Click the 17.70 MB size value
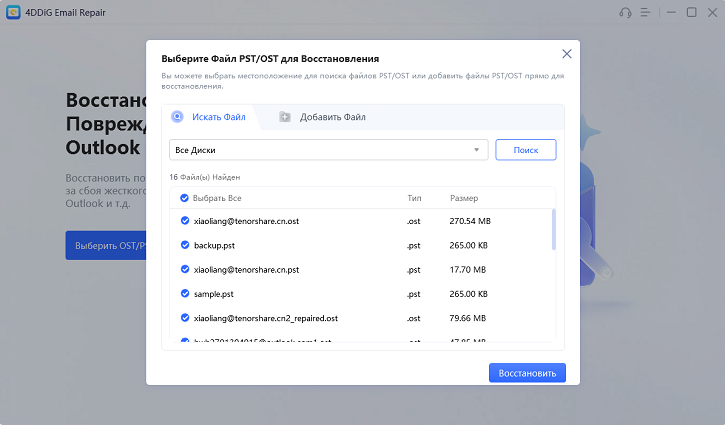 point(467,270)
